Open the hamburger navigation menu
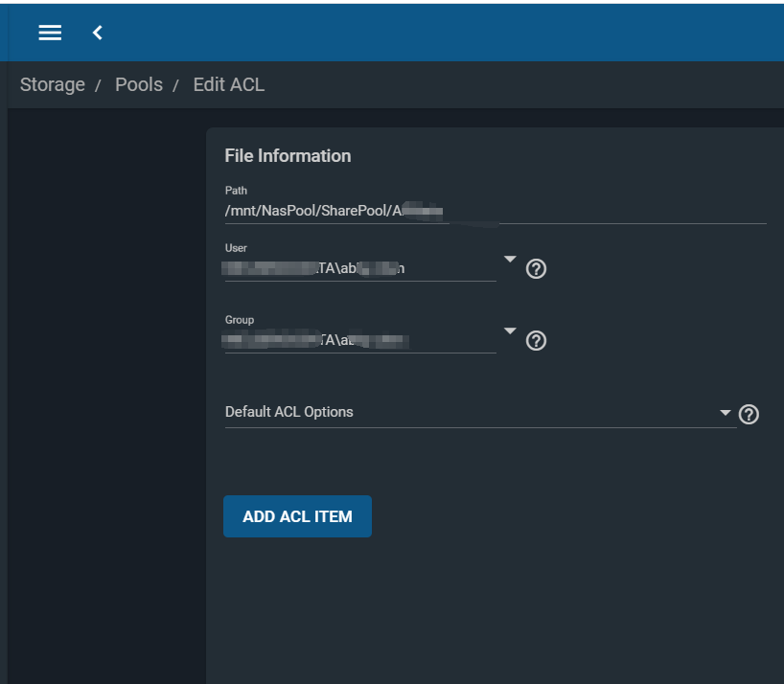784x684 pixels. pos(50,33)
